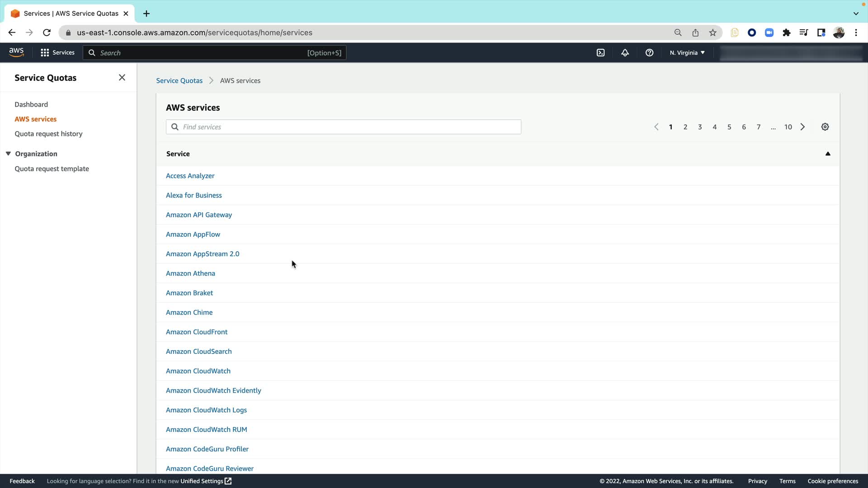Image resolution: width=868 pixels, height=488 pixels.
Task: Reload the browser page
Action: 47,33
